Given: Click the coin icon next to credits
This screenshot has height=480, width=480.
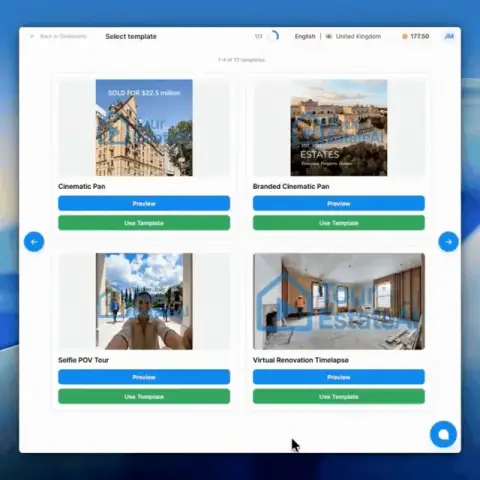Looking at the screenshot, I should (x=405, y=36).
